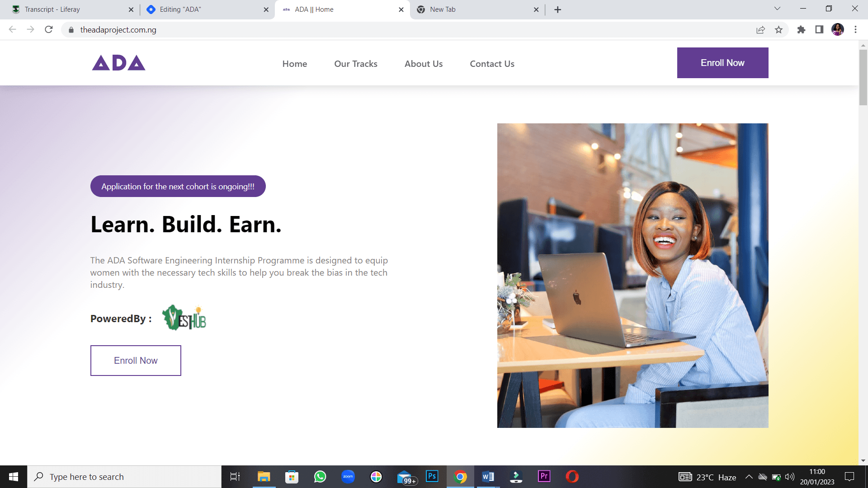868x488 pixels.
Task: Click the purple Enroll Now header button
Action: [722, 63]
